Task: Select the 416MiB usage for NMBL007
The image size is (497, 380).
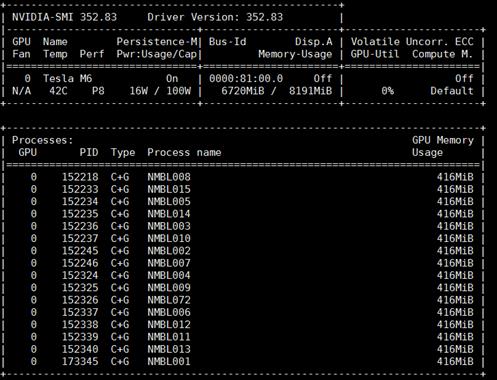Action: [455, 263]
